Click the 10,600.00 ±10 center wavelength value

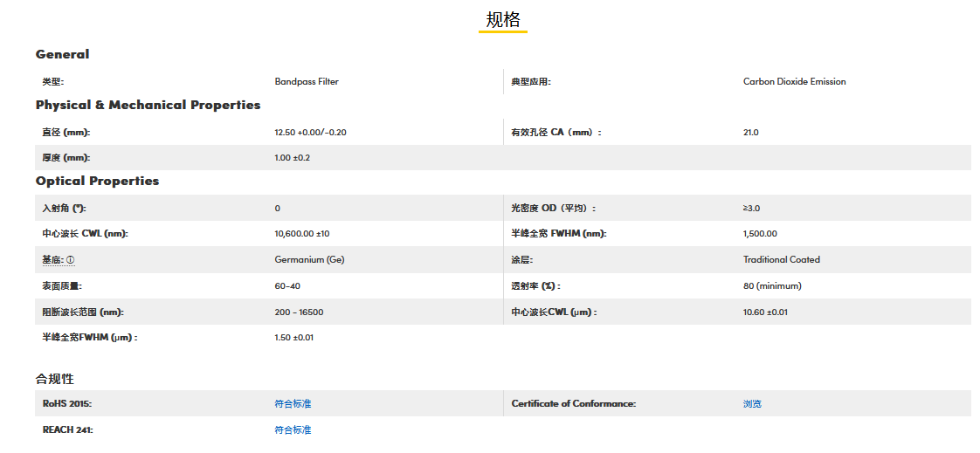point(302,234)
